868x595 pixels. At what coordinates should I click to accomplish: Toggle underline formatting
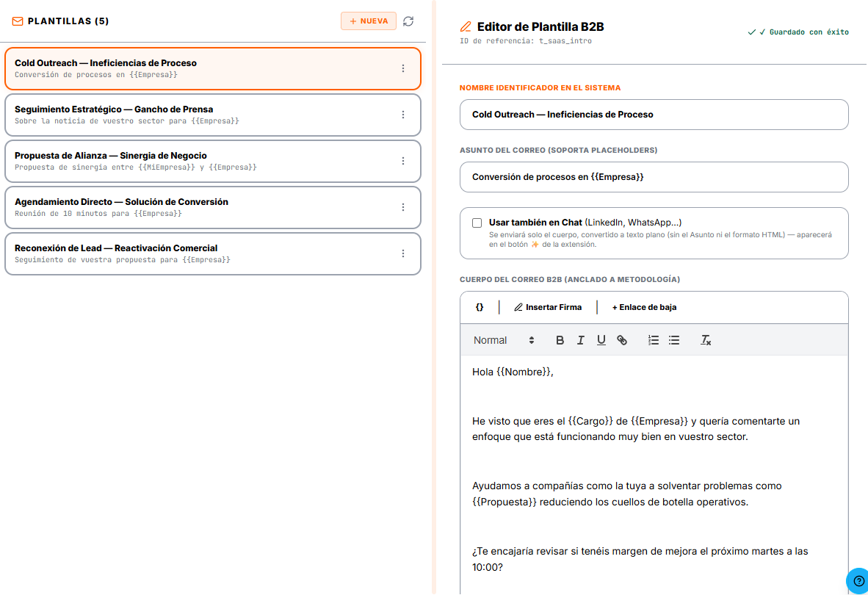pos(601,340)
